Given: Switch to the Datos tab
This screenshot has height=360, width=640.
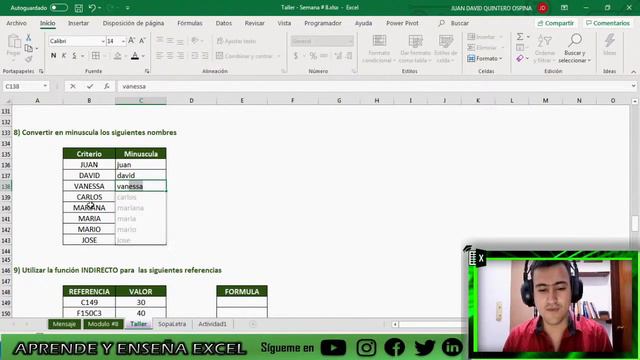Looking at the screenshot, I should tap(224, 23).
